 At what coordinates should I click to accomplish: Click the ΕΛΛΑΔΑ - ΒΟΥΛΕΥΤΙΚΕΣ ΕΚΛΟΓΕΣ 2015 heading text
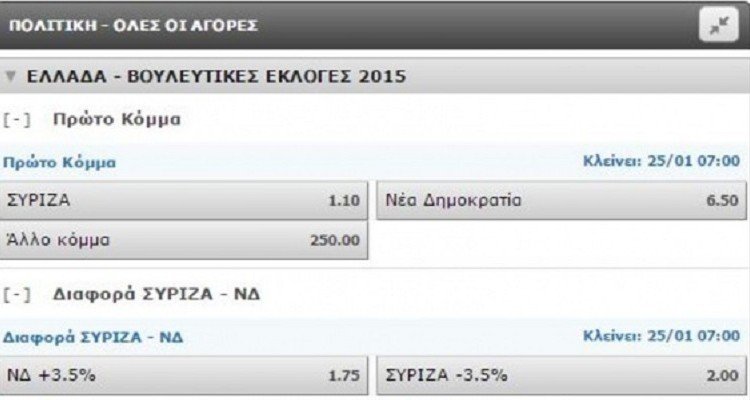pos(216,77)
